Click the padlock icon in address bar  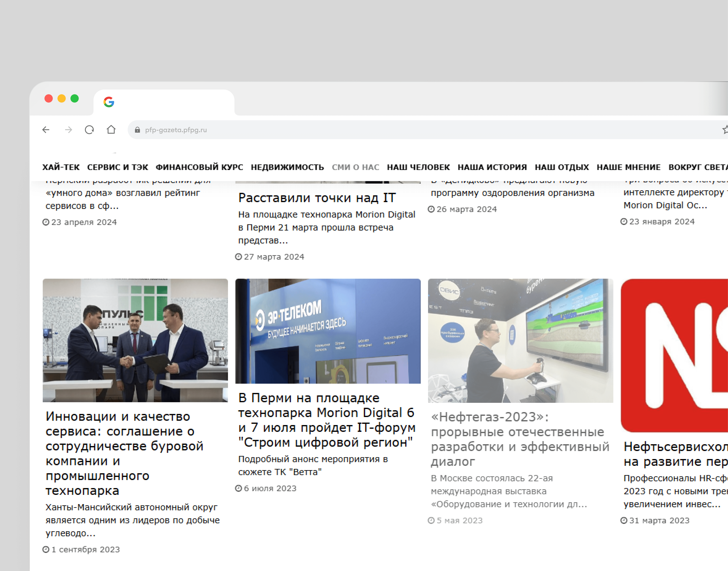point(137,130)
